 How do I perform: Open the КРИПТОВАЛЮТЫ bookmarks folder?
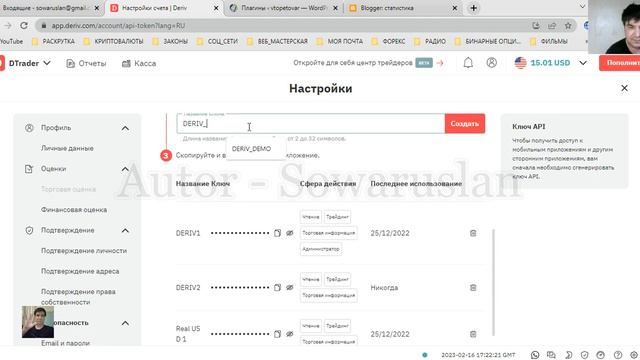[x=113, y=41]
